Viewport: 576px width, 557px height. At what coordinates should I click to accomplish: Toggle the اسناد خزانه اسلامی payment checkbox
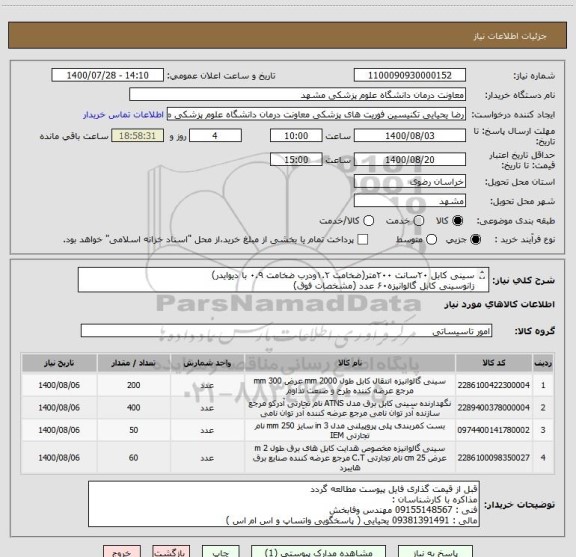363,240
